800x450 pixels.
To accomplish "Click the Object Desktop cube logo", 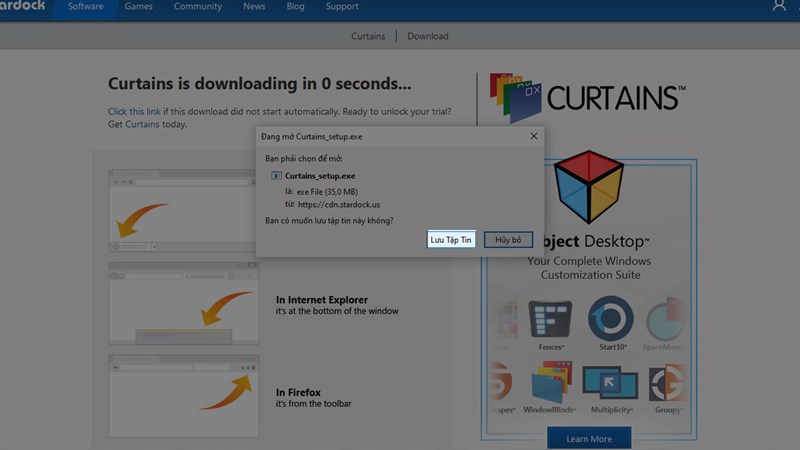I will coord(589,187).
